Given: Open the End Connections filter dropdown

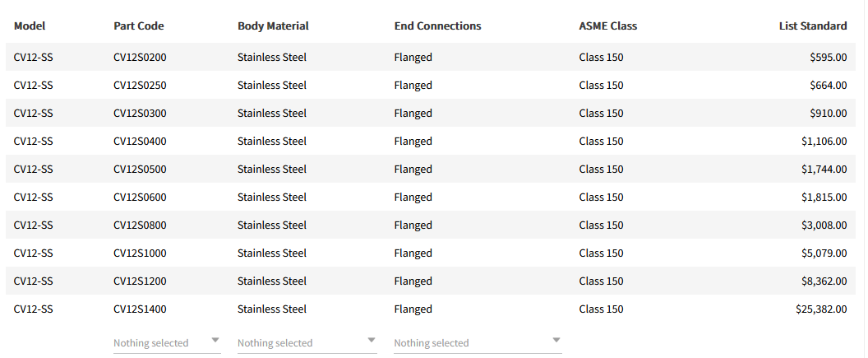Looking at the screenshot, I should coord(478,342).
